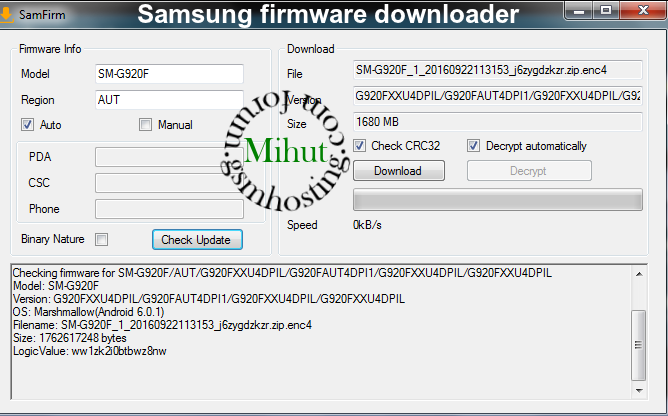The image size is (668, 416).
Task: Click log line 'OS: Marshmallow(Android 6.0.1)'
Action: pyautogui.click(x=89, y=312)
